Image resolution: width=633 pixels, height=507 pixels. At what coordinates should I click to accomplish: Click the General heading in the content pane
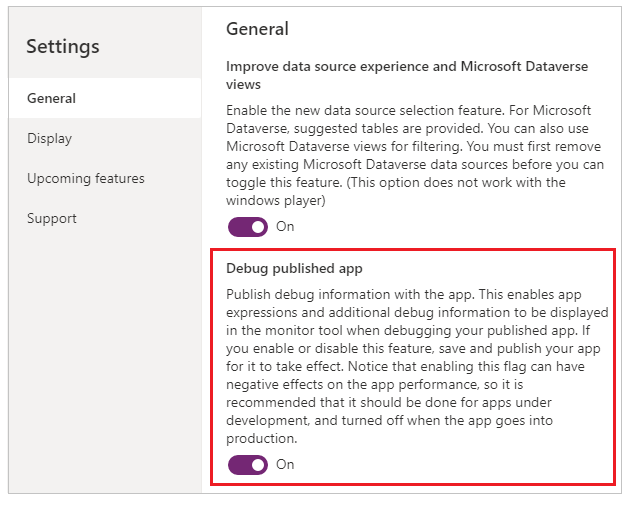click(x=257, y=29)
